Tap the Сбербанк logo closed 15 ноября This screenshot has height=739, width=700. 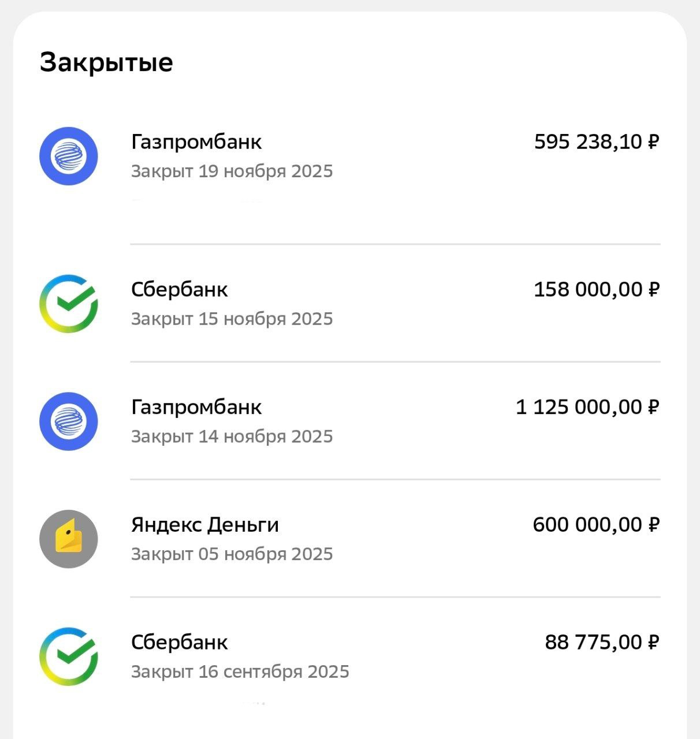pos(69,304)
